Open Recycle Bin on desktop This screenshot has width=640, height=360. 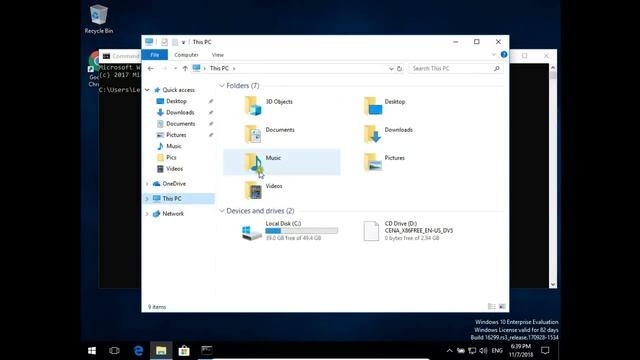(x=98, y=19)
